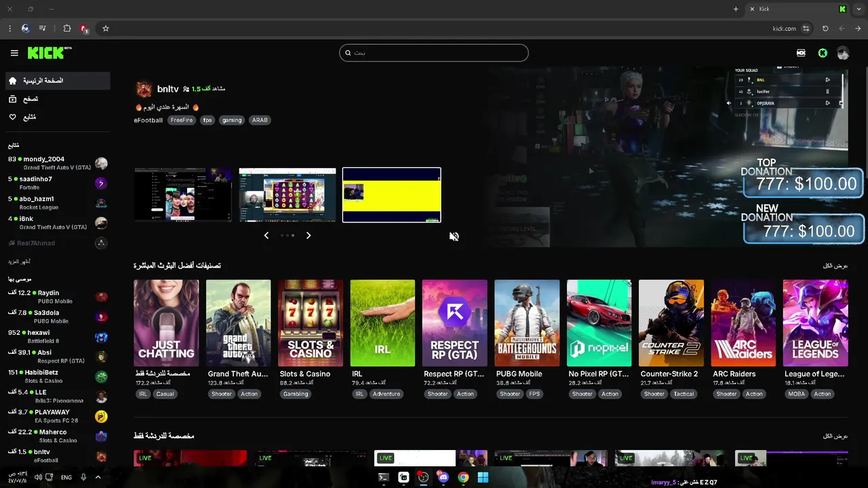Select the ARAB tag
Image resolution: width=868 pixels, height=488 pixels.
click(x=260, y=120)
